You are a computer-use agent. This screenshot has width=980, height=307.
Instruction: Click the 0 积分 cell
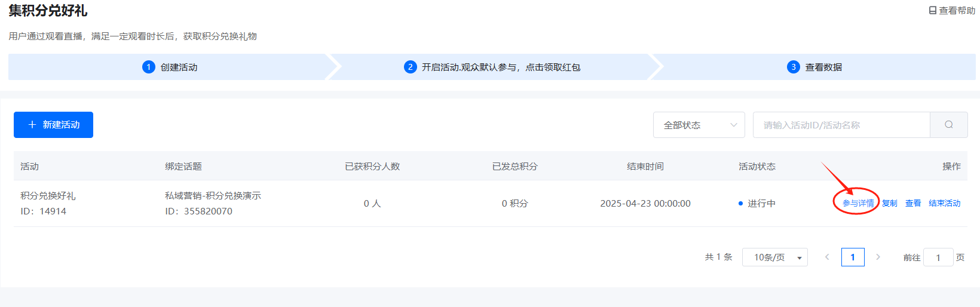[x=515, y=204]
